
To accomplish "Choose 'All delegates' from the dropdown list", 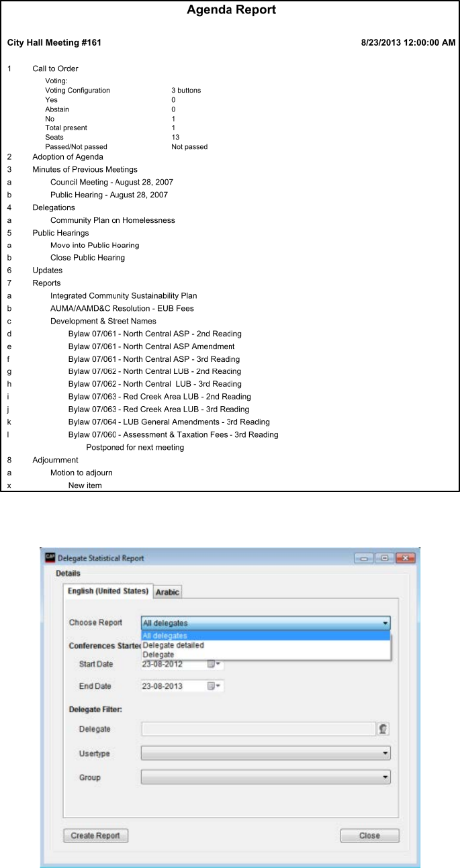I will pyautogui.click(x=266, y=635).
